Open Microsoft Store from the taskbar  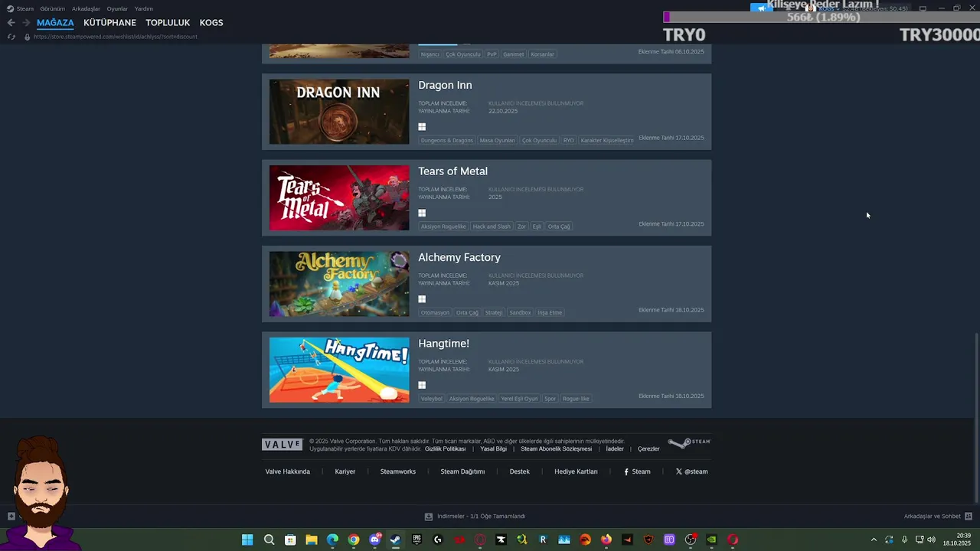290,540
